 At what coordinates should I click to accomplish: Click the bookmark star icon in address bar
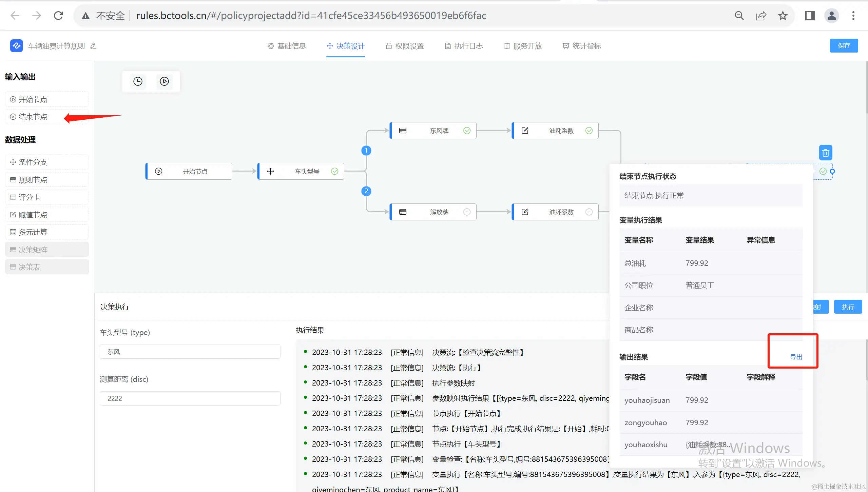pos(783,16)
